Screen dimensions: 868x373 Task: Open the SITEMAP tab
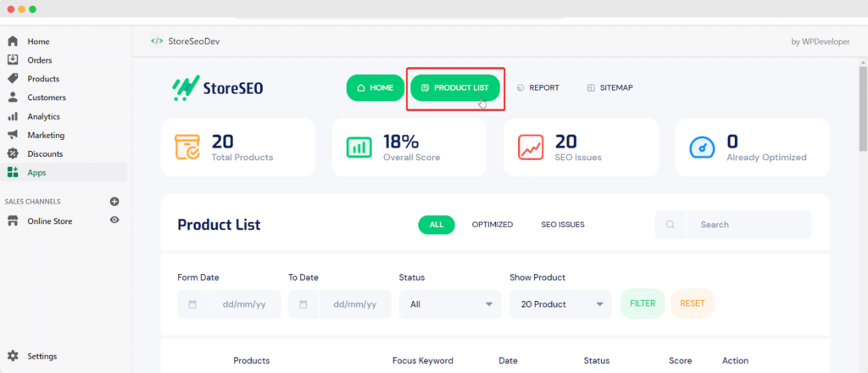coord(609,88)
